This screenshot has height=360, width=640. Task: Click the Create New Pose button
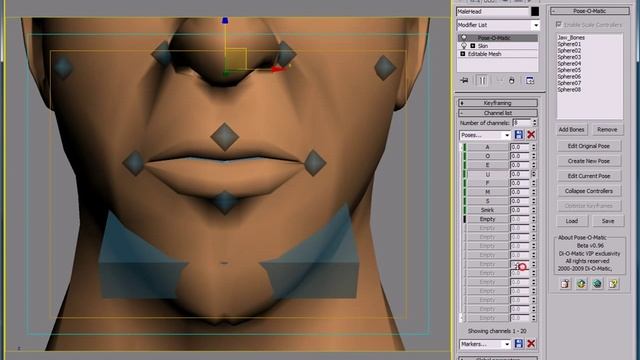tap(589, 161)
